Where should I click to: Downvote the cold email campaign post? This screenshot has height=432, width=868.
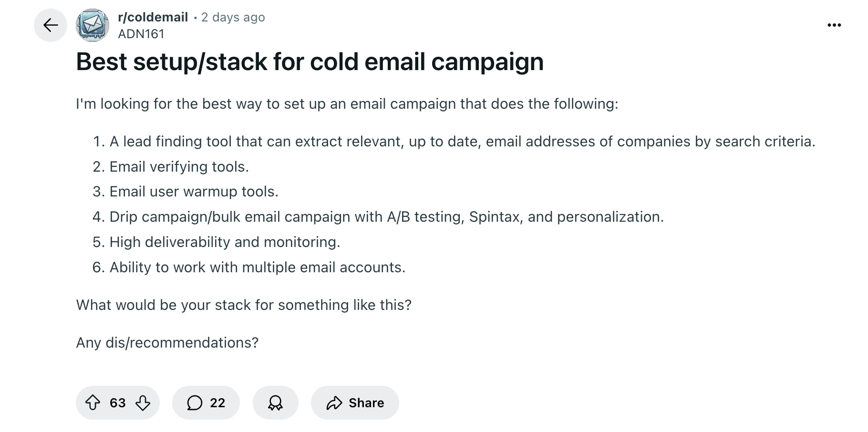pyautogui.click(x=143, y=403)
